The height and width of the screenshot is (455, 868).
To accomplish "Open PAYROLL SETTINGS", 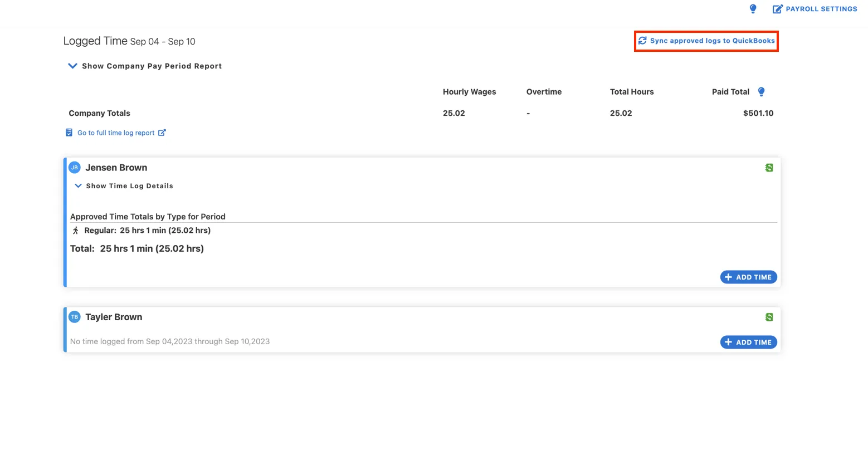I will 821,9.
